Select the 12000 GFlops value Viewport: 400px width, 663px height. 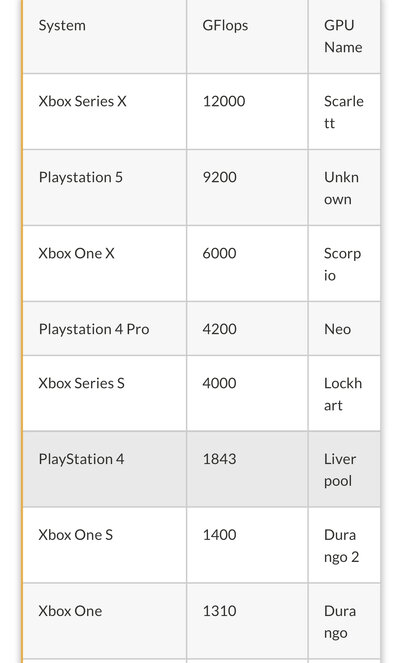[x=224, y=101]
